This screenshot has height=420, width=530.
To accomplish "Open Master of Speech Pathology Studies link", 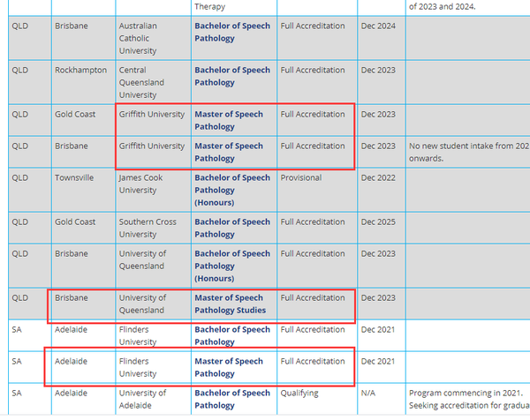I will pyautogui.click(x=231, y=304).
